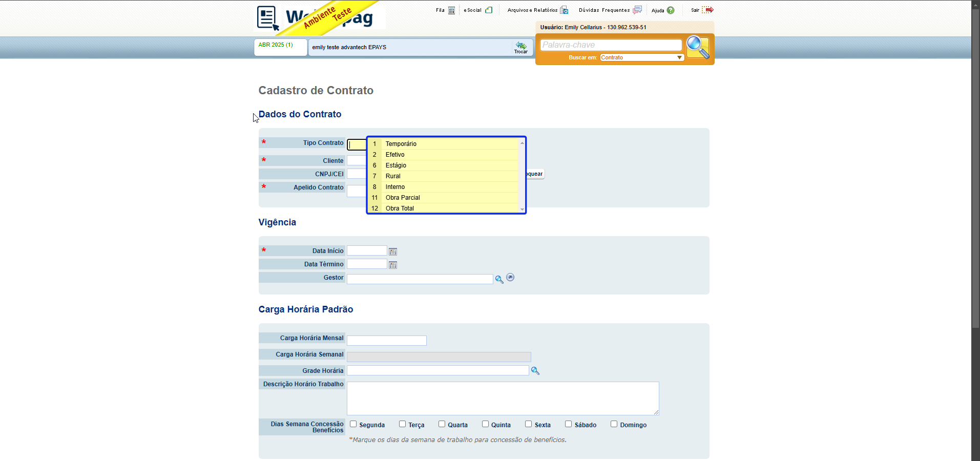Open the Data Término calendar icon
980x461 pixels.
click(x=393, y=265)
